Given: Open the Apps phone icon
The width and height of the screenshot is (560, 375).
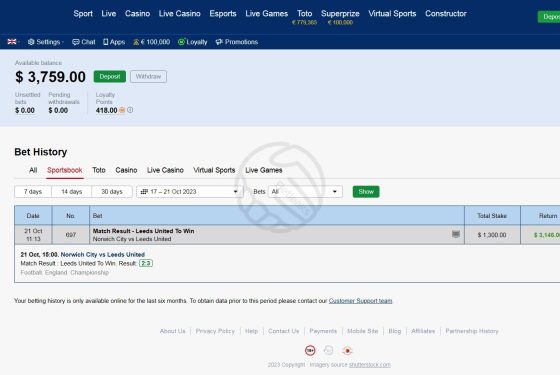Looking at the screenshot, I should [105, 42].
